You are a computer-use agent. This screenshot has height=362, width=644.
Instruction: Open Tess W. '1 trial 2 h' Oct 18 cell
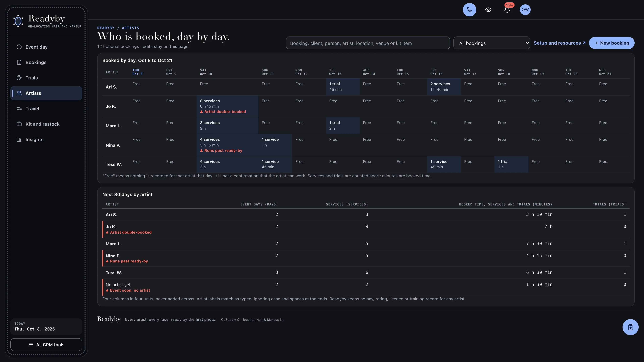(511, 164)
